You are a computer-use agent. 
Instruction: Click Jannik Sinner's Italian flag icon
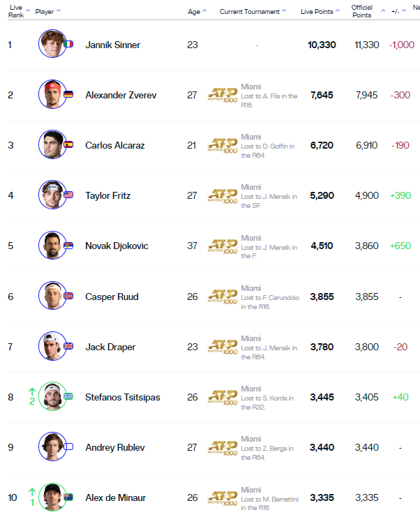coord(68,44)
